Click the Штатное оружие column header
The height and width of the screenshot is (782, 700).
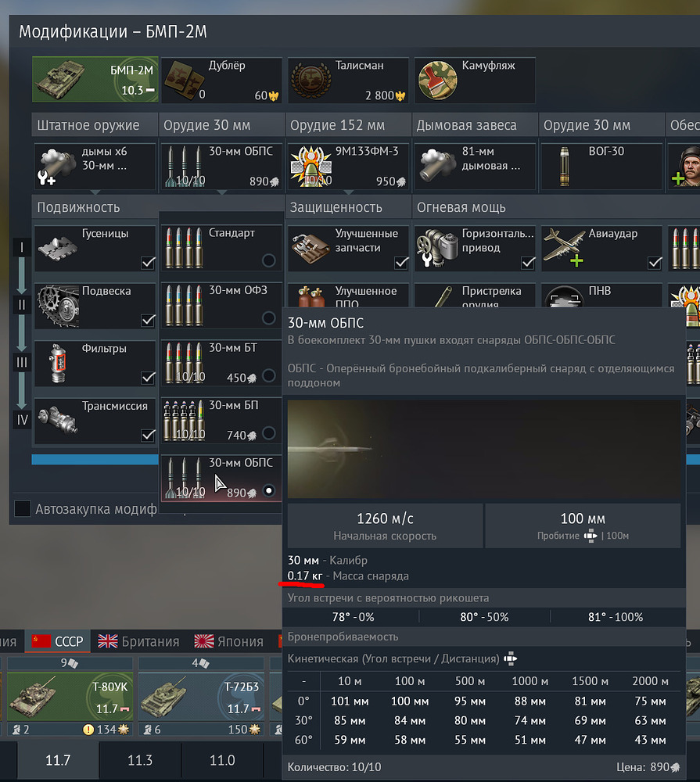click(x=95, y=125)
